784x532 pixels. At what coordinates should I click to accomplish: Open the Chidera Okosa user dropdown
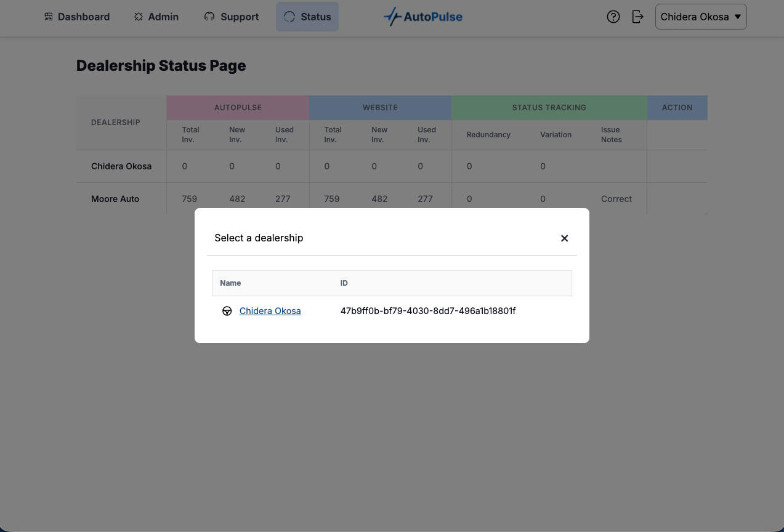701,17
